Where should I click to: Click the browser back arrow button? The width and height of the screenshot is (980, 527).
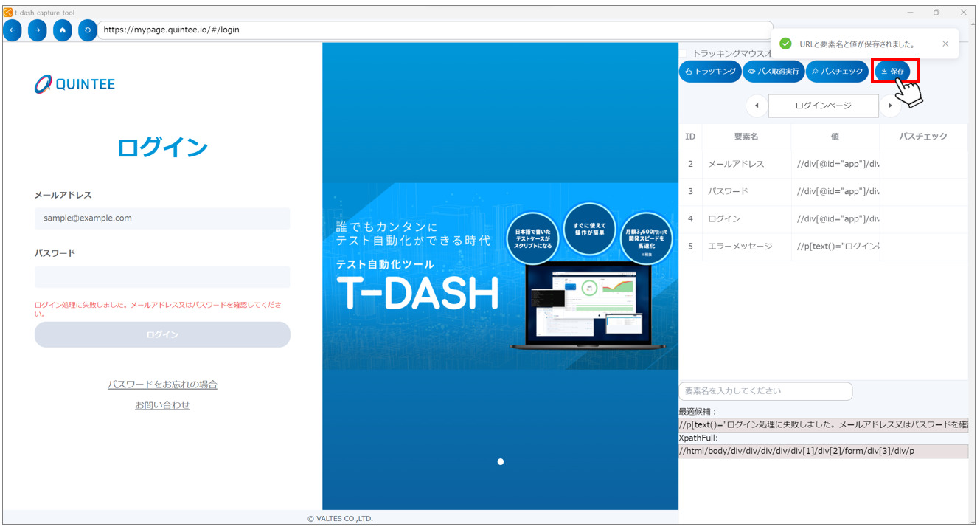coord(13,30)
